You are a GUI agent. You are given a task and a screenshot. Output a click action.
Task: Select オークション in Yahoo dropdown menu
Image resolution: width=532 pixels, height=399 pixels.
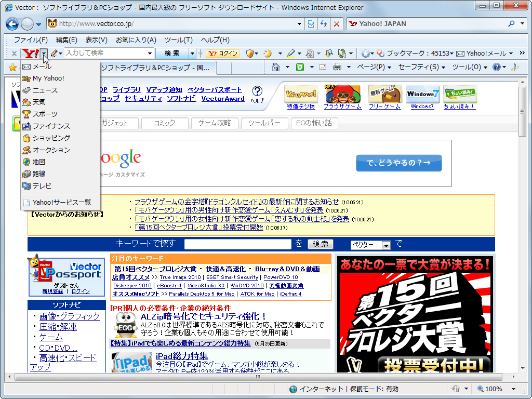click(60, 150)
